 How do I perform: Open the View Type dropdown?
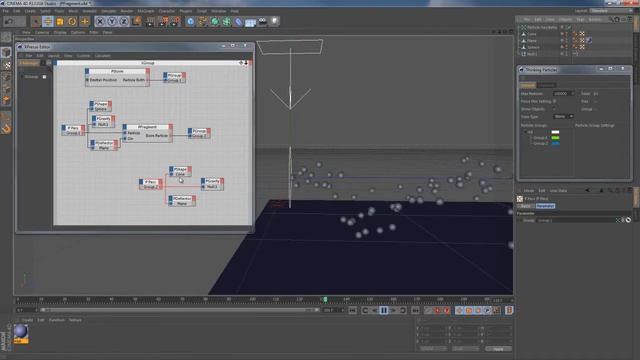click(563, 116)
